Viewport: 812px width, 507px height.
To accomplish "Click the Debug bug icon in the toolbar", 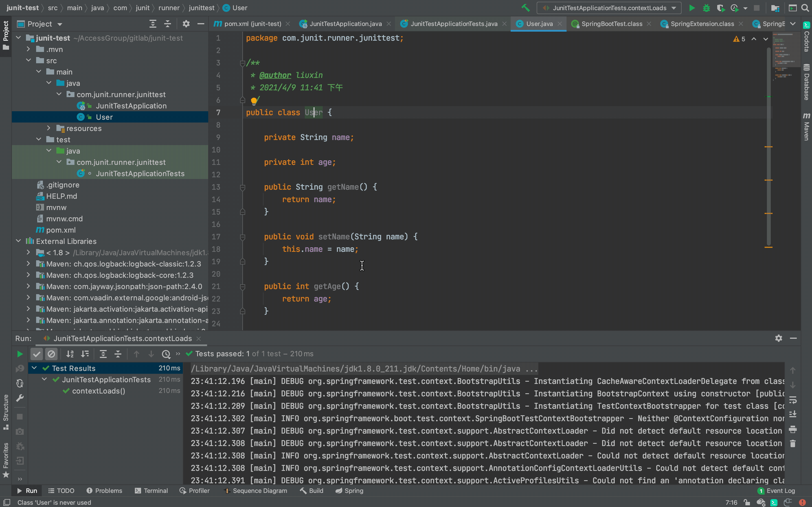I will pos(706,8).
